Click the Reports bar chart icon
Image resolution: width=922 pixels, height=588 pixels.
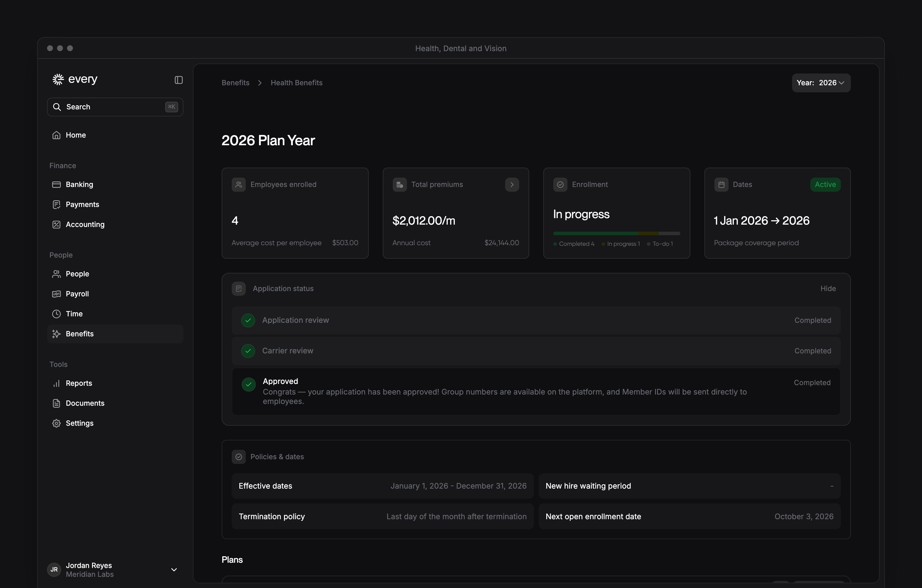coord(56,383)
